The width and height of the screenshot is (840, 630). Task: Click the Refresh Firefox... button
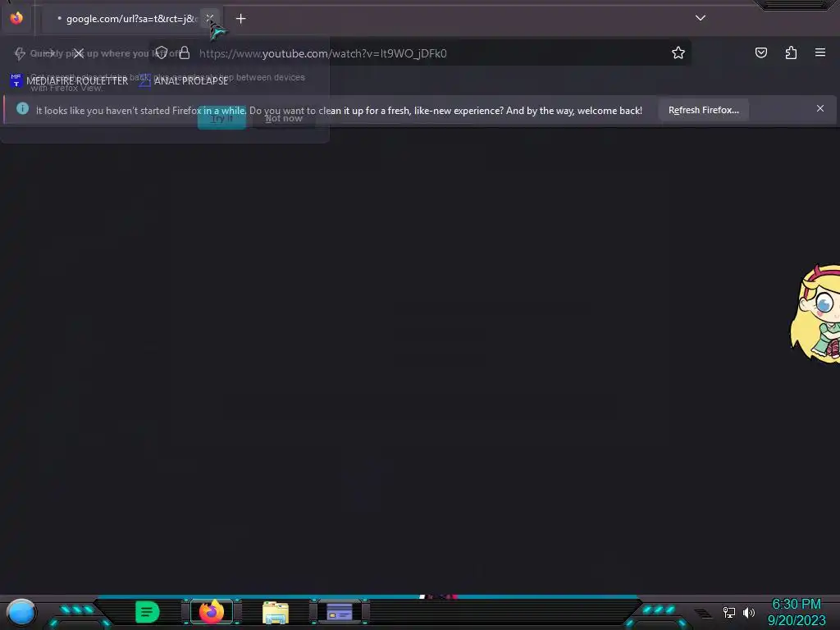(703, 110)
